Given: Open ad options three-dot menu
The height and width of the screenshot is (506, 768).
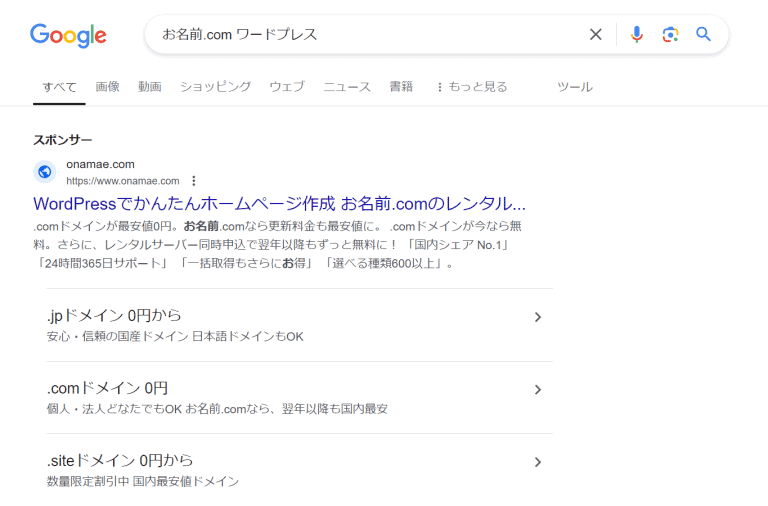Looking at the screenshot, I should 194,181.
